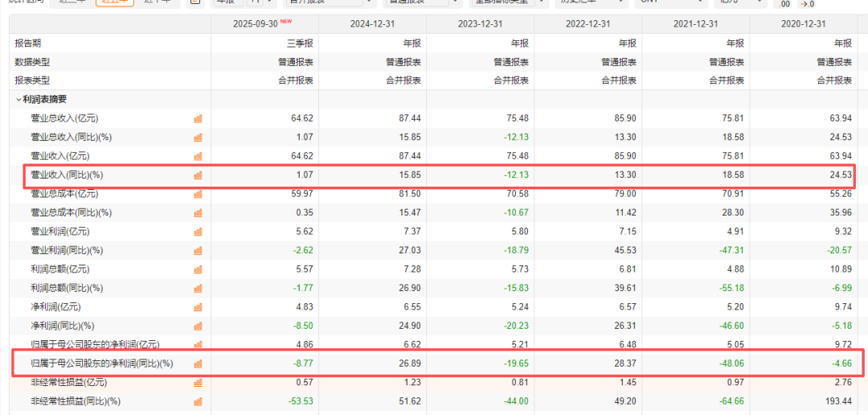Open chart icon for 归属于母公司股东的净利润(同比)(%) row

click(x=199, y=364)
